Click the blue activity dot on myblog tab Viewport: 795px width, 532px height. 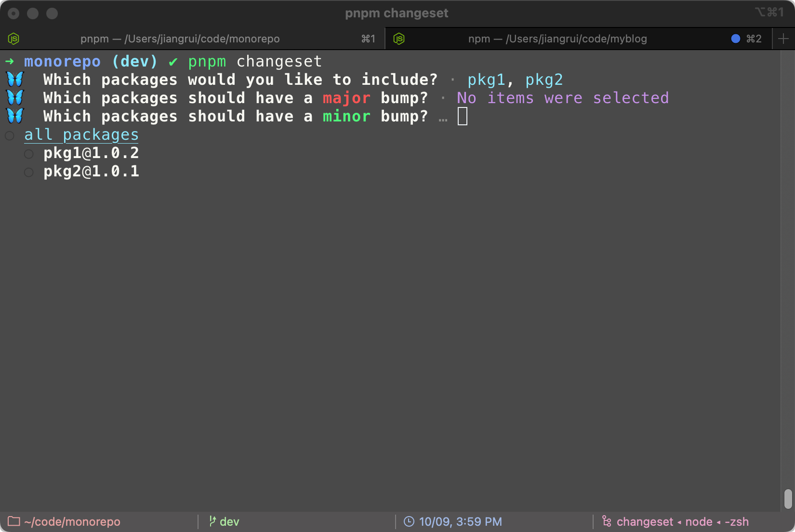coord(735,39)
